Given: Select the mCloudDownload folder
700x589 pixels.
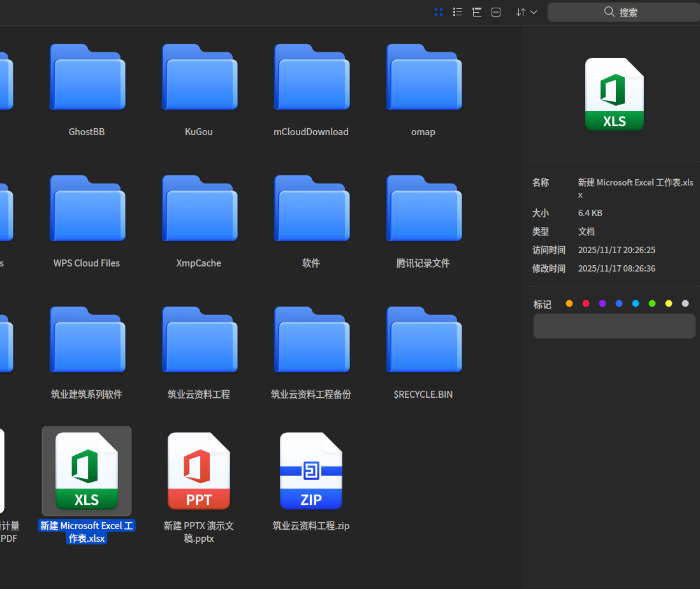Looking at the screenshot, I should [312, 76].
